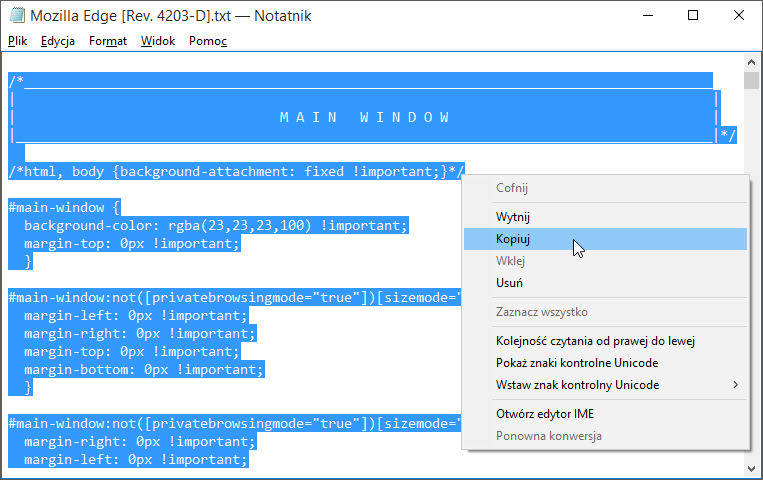Click Zaznacz wszystko in the context menu
Screen dimensions: 763x480
click(605, 312)
